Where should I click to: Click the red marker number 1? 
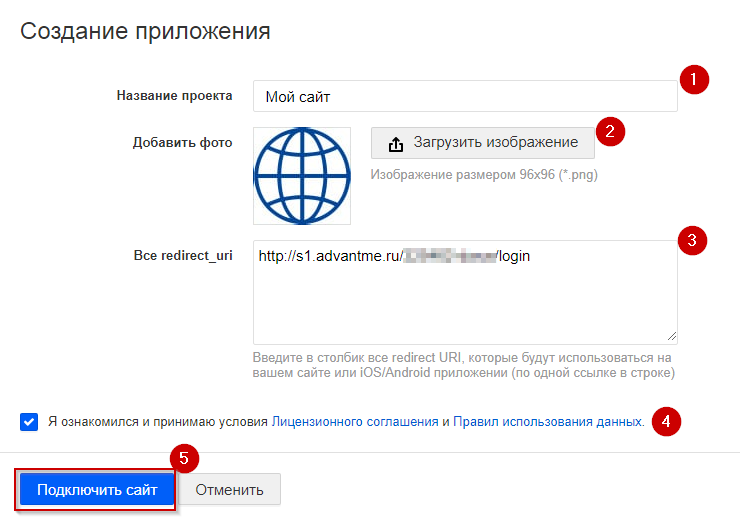[x=693, y=81]
